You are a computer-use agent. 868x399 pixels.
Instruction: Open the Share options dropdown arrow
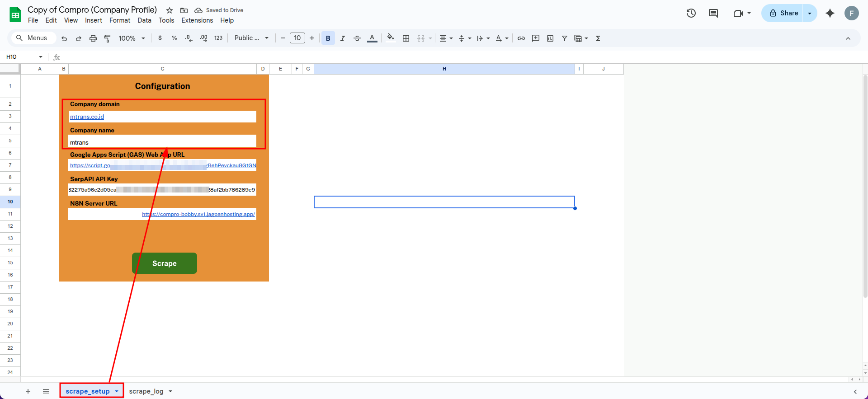(810, 13)
